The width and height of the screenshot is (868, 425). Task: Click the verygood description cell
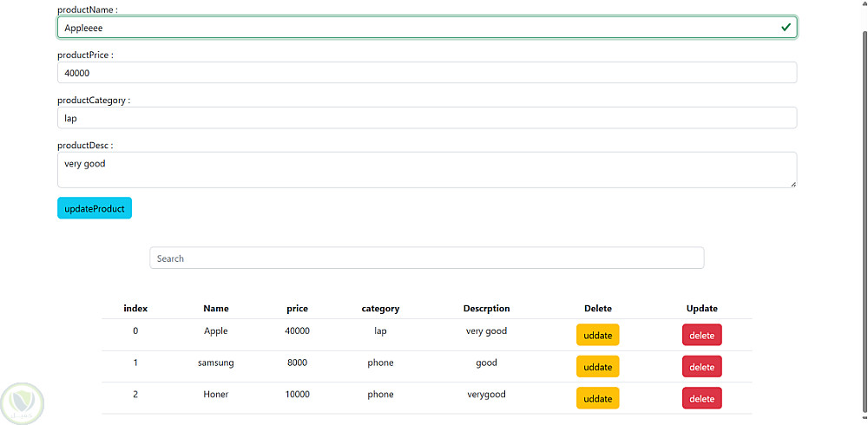(487, 395)
